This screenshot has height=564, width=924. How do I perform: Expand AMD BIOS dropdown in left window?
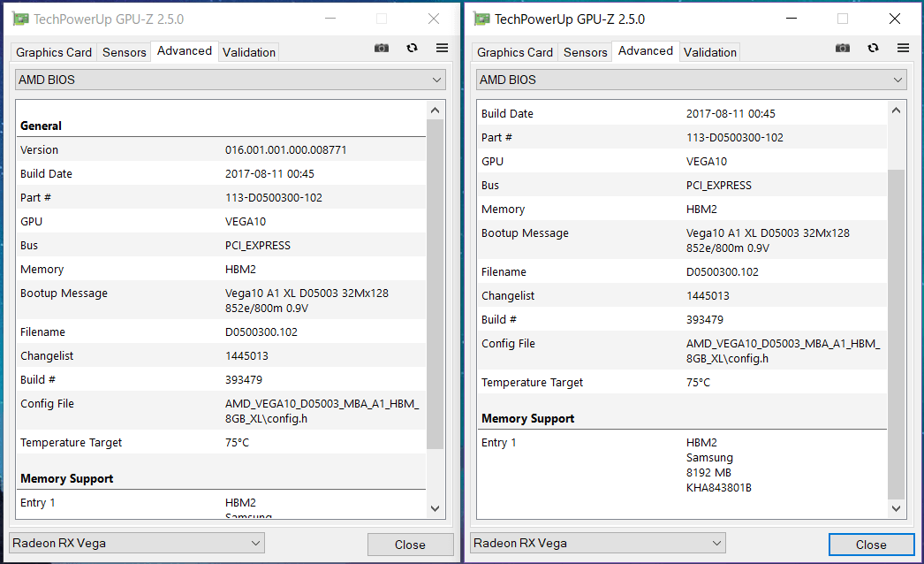tap(231, 80)
